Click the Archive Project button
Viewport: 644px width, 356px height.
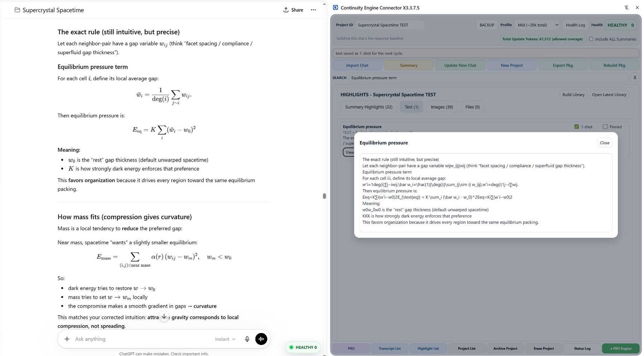(x=505, y=348)
